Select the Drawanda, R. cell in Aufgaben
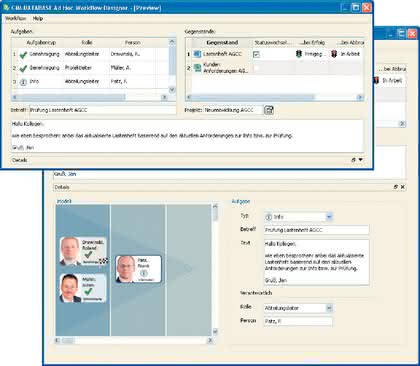The width and height of the screenshot is (420, 366). click(132, 54)
